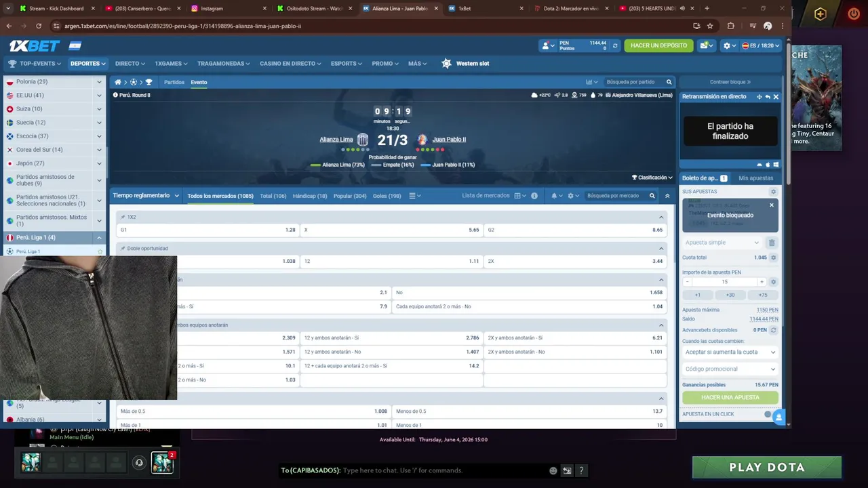Collapse all markets with double-chevron icon

pyautogui.click(x=667, y=196)
